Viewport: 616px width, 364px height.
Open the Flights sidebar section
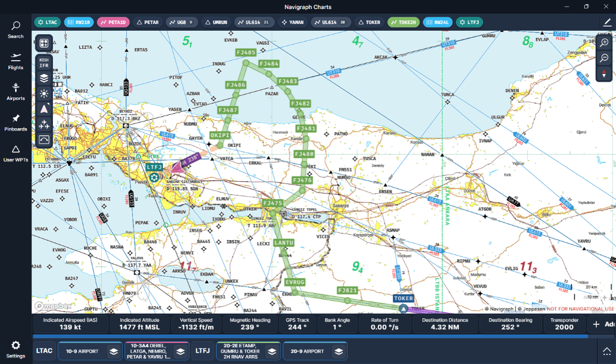[x=16, y=61]
